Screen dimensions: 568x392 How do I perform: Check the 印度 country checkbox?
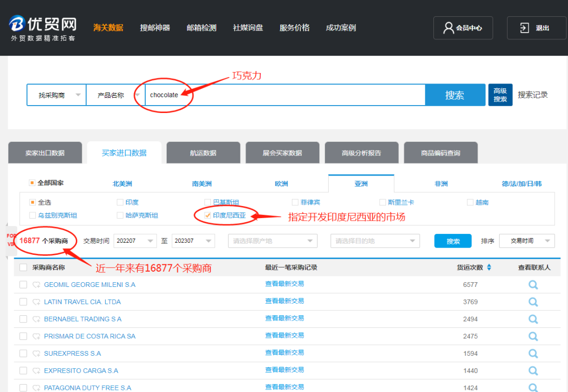coord(120,202)
